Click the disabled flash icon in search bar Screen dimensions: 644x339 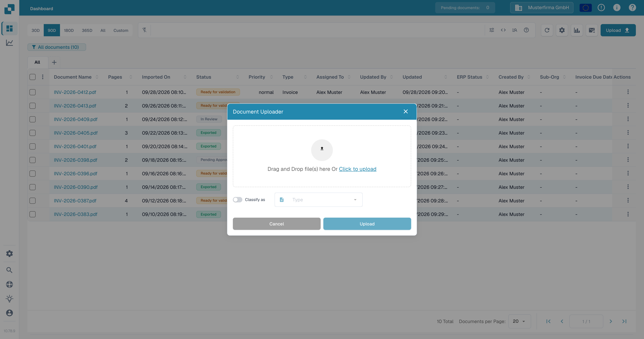[x=145, y=30]
